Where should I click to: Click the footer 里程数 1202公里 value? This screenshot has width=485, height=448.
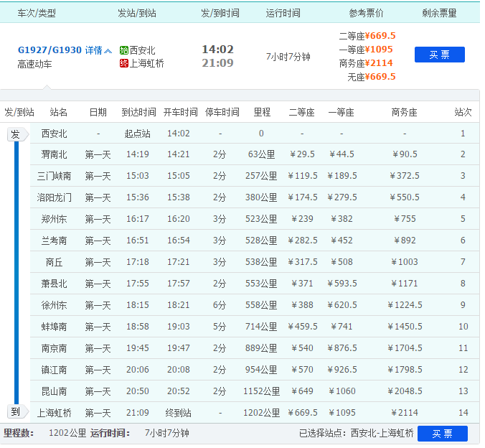[67, 433]
